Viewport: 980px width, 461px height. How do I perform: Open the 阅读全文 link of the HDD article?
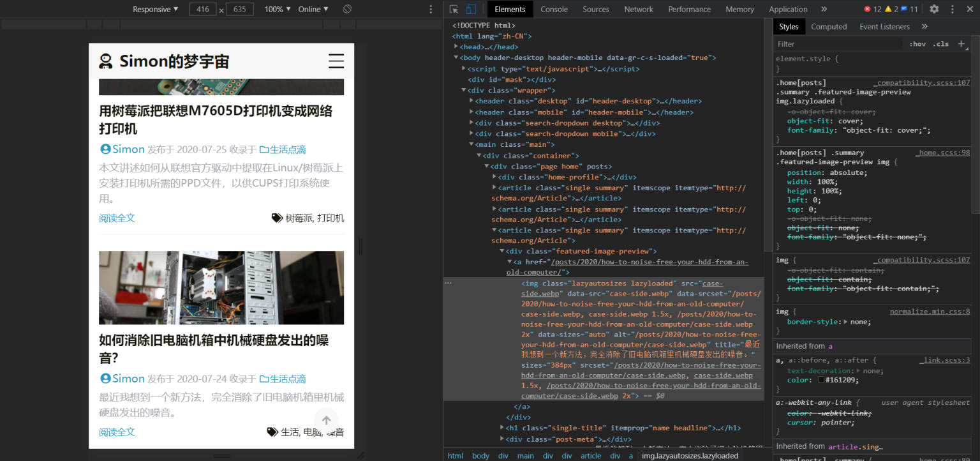click(117, 432)
